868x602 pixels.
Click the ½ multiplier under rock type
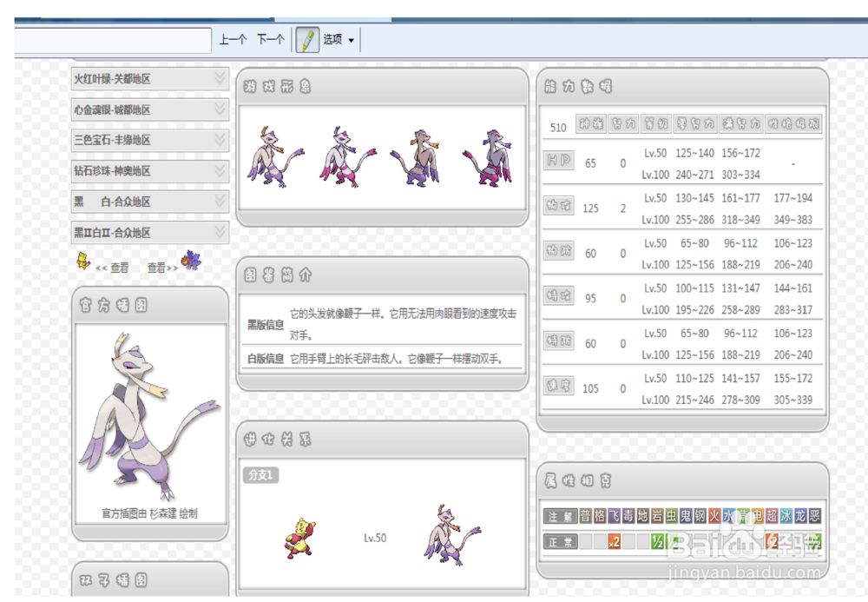[657, 542]
